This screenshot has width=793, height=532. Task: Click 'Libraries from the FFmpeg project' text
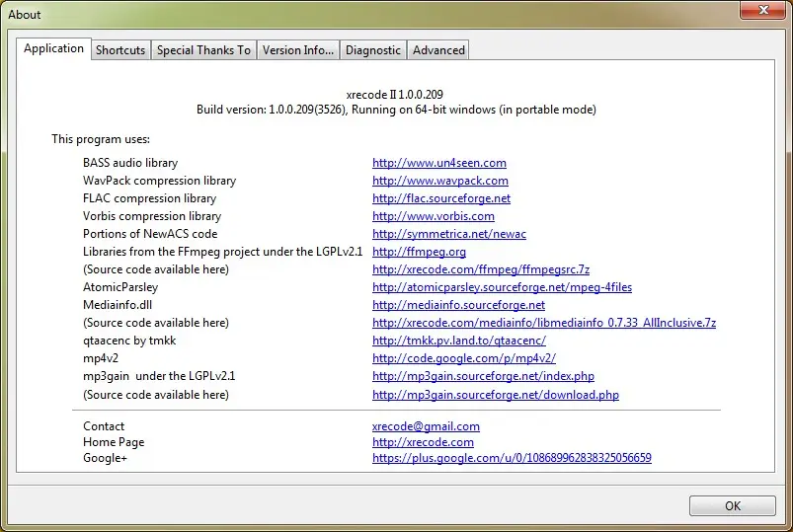(222, 252)
